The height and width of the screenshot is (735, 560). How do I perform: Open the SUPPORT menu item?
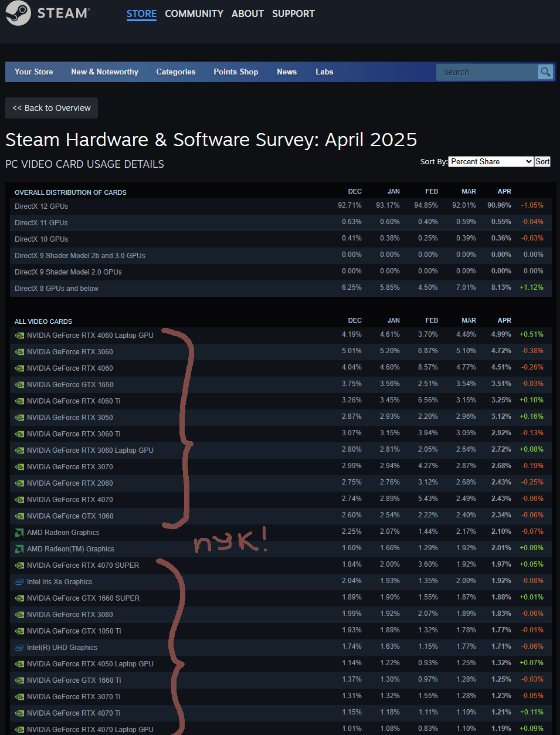point(293,13)
